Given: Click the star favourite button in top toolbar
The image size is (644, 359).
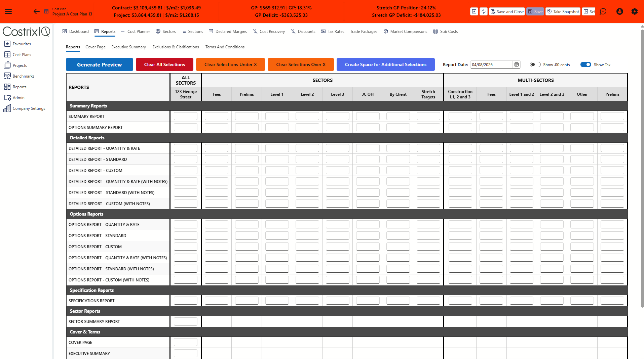Looking at the screenshot, I should (x=474, y=11).
